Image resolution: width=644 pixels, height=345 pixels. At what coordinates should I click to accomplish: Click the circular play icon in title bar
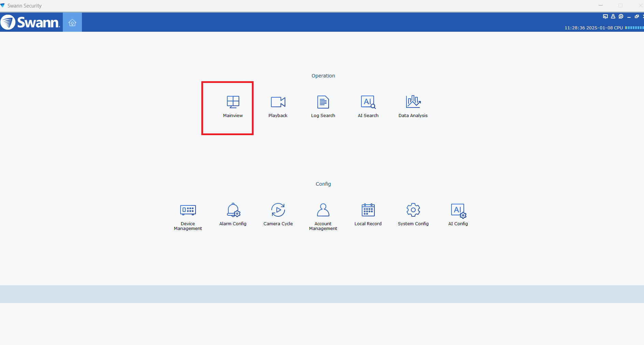point(621,16)
